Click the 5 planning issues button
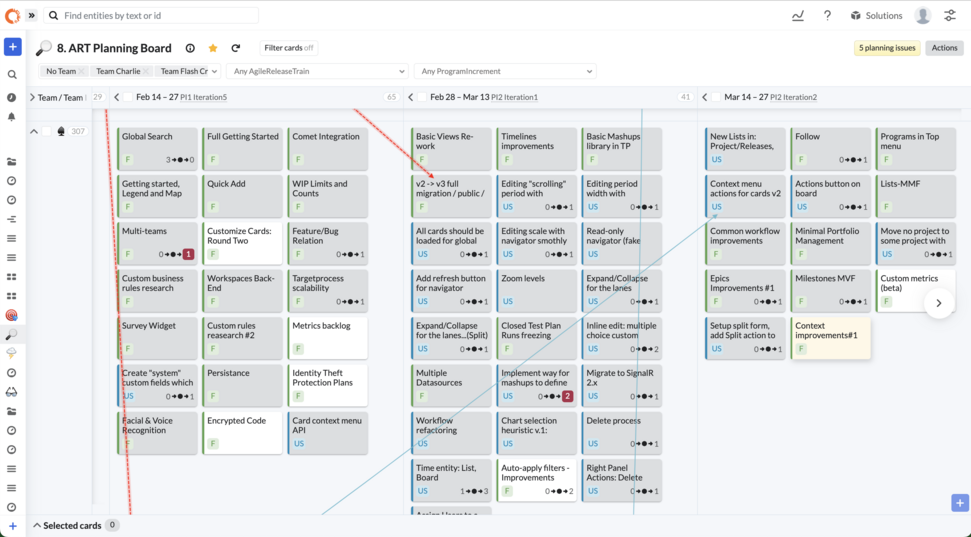The image size is (971, 537). [x=888, y=48]
